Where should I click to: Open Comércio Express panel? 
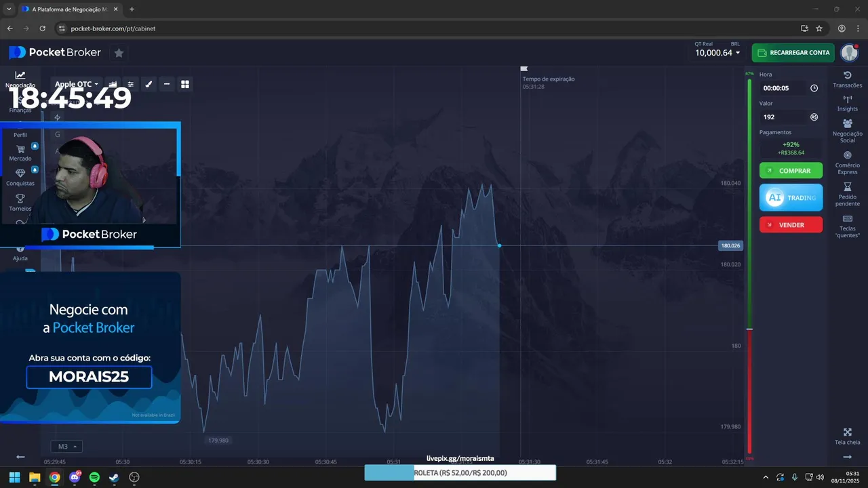click(x=847, y=163)
